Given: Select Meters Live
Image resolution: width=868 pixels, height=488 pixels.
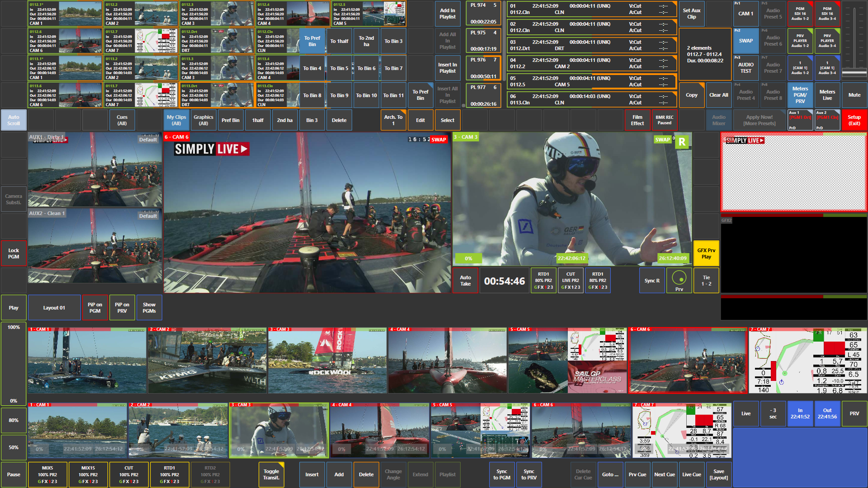Looking at the screenshot, I should (827, 95).
